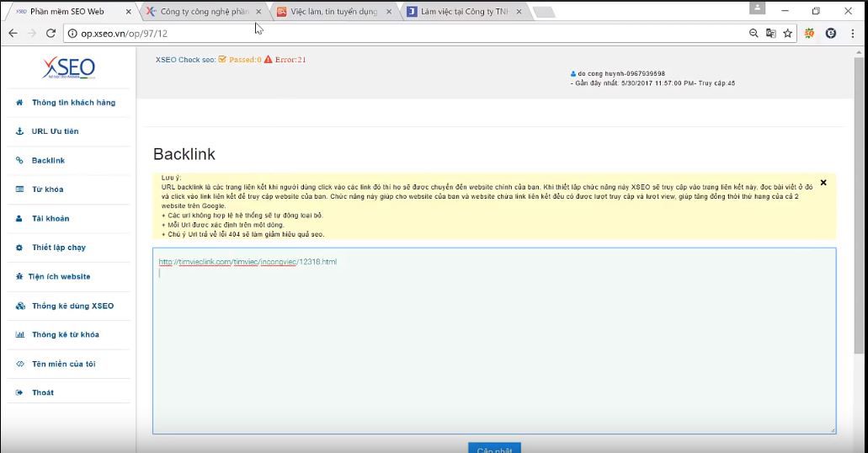The width and height of the screenshot is (868, 453).
Task: Click the Passed checkmark icon
Action: coord(222,59)
